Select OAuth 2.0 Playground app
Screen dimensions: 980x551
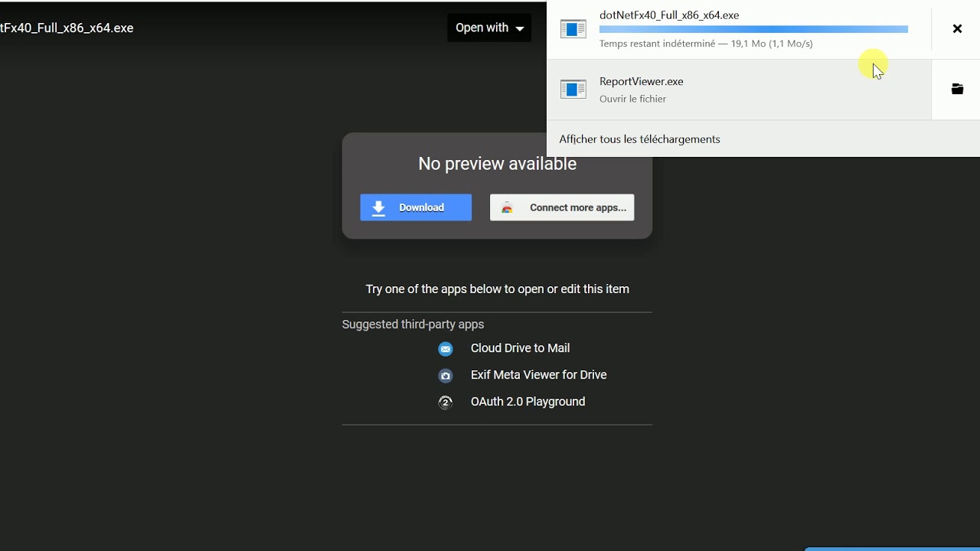pos(528,402)
